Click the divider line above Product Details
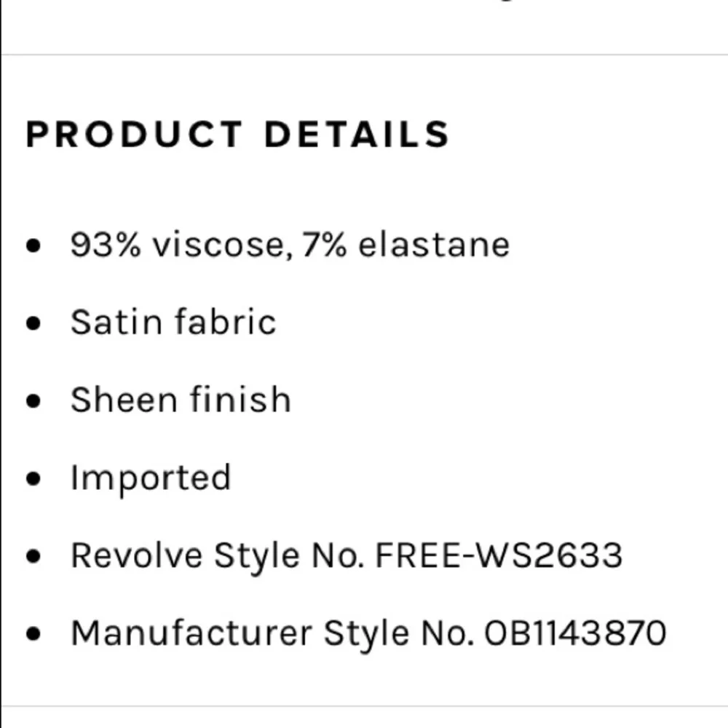 (x=364, y=55)
